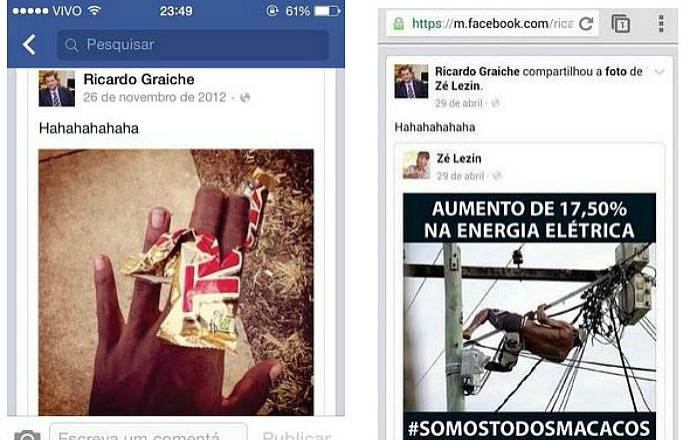Screen dimensions: 690x440
Task: Click the Publicar button
Action: [x=297, y=435]
